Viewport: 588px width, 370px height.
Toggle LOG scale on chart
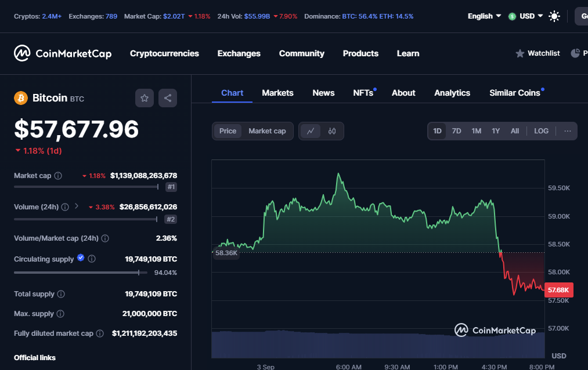click(541, 131)
